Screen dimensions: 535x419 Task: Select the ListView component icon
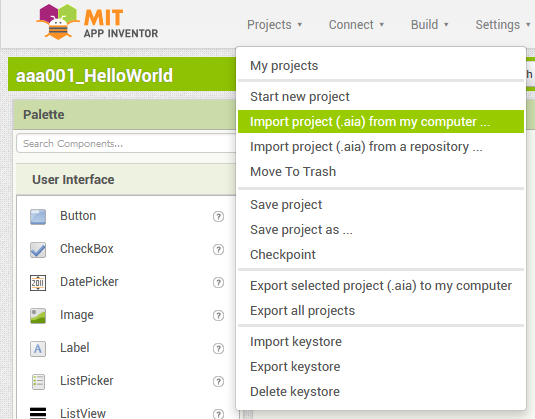click(x=38, y=413)
